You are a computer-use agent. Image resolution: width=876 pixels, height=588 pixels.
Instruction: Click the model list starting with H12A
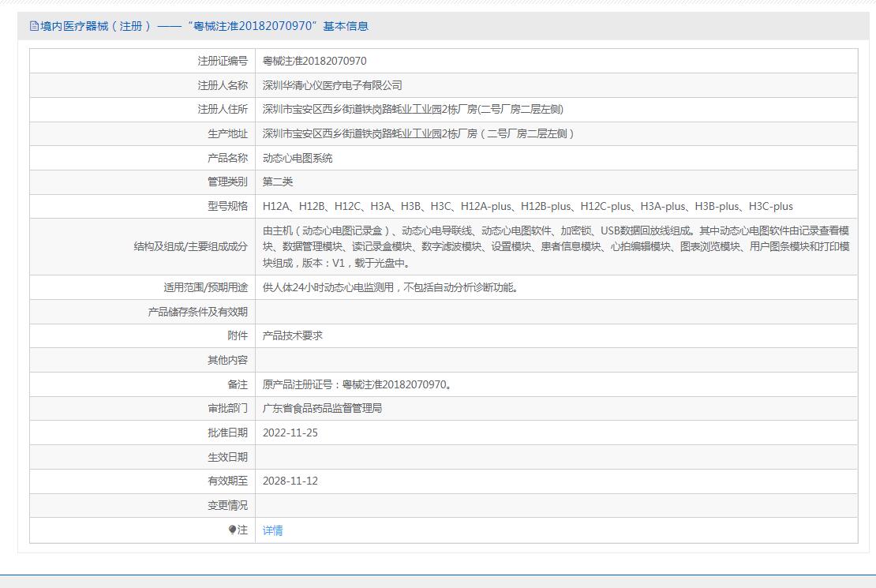pos(527,206)
